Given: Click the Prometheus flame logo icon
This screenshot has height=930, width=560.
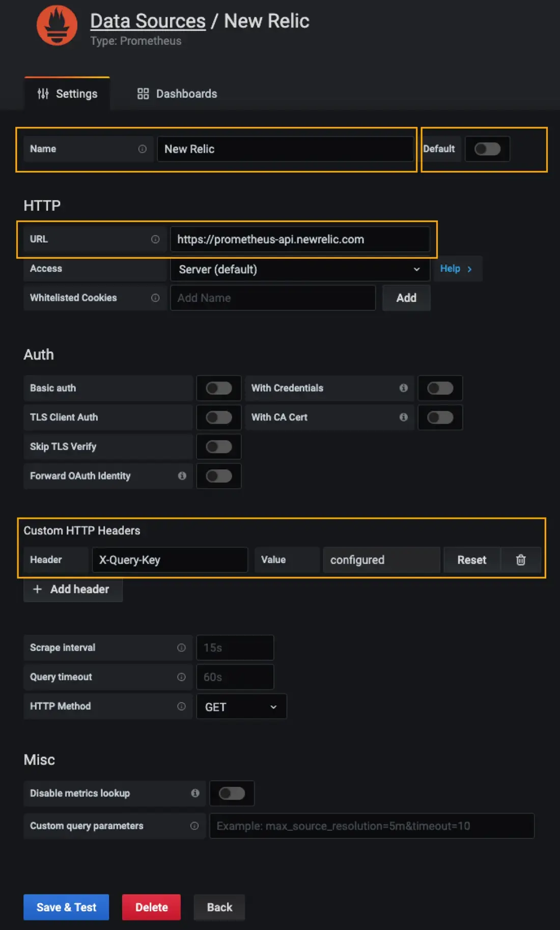Looking at the screenshot, I should (x=57, y=25).
